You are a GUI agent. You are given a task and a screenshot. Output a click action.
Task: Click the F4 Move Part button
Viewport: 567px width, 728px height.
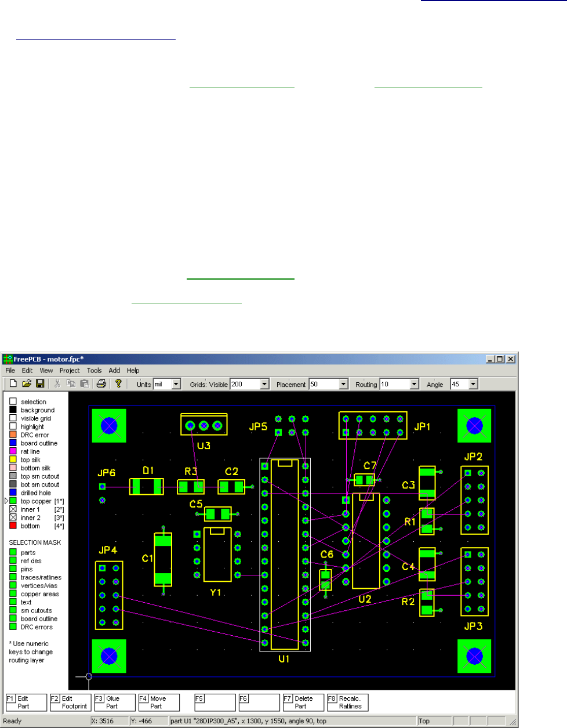[x=159, y=702]
